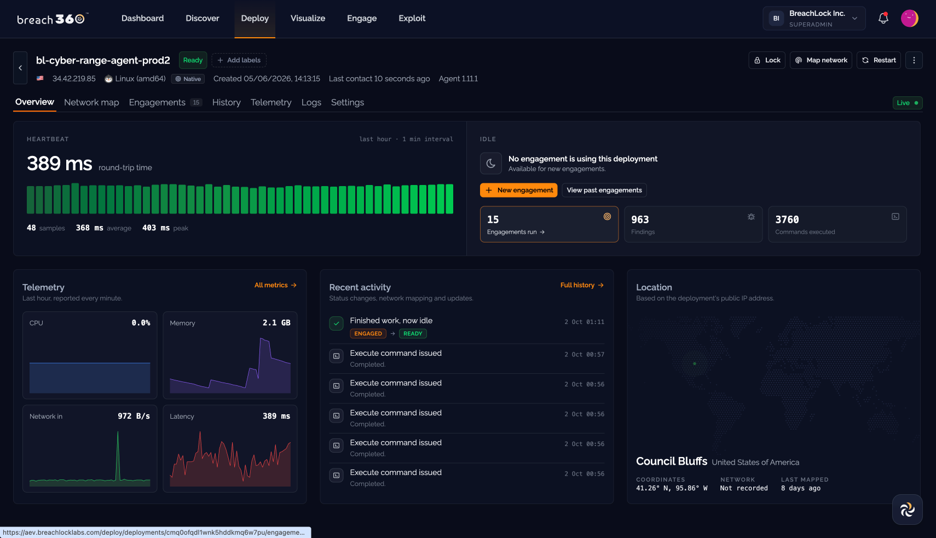
Task: Click the Network in telemetry chart
Action: point(90,448)
